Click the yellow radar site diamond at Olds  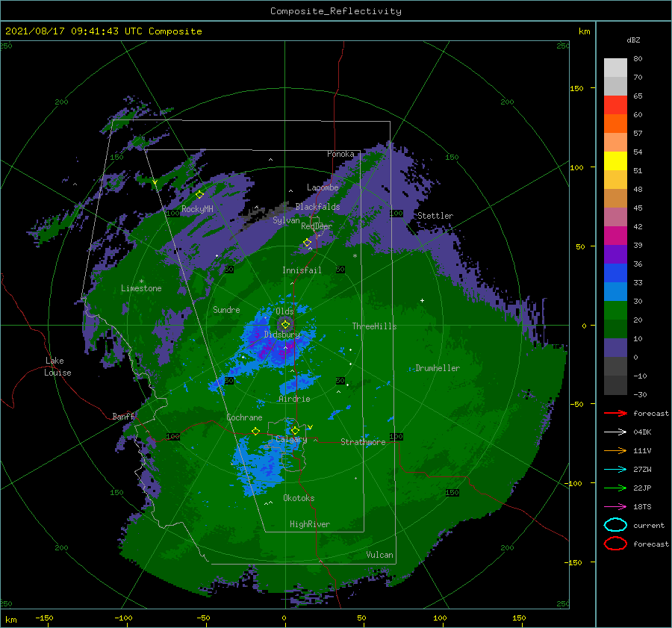coord(285,325)
